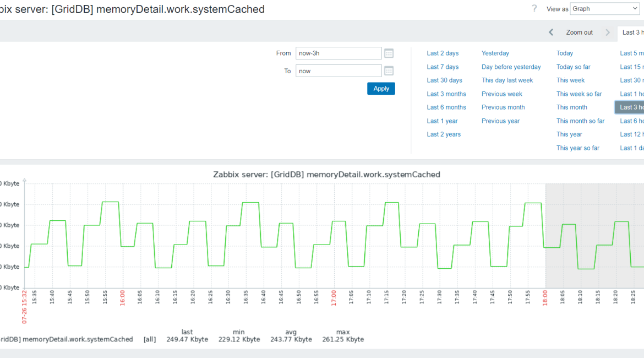Select Last 2 years range
644x358 pixels.
444,134
